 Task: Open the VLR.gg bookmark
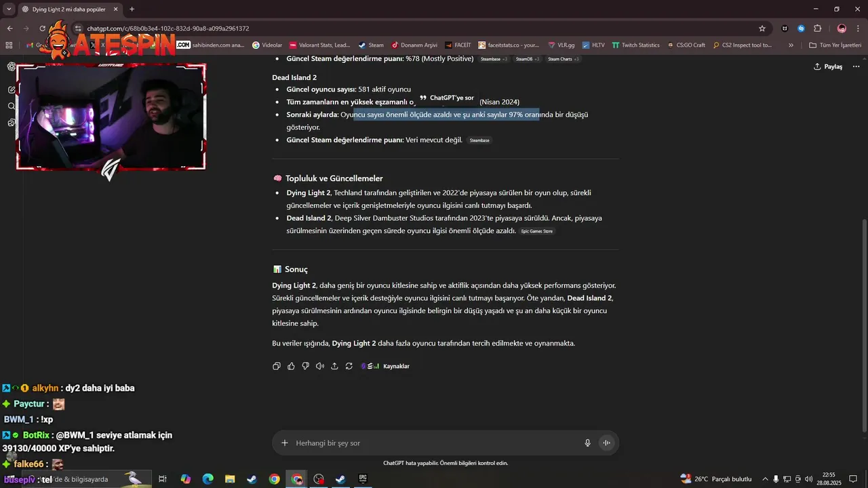pos(561,45)
